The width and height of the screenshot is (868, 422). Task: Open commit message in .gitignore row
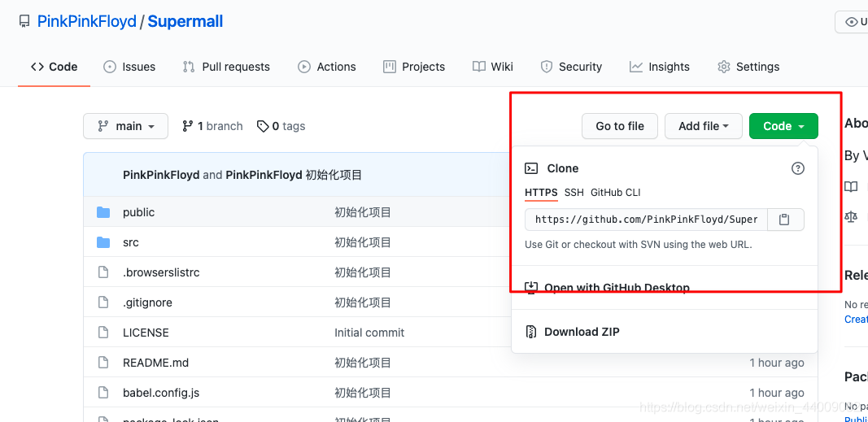click(x=363, y=302)
